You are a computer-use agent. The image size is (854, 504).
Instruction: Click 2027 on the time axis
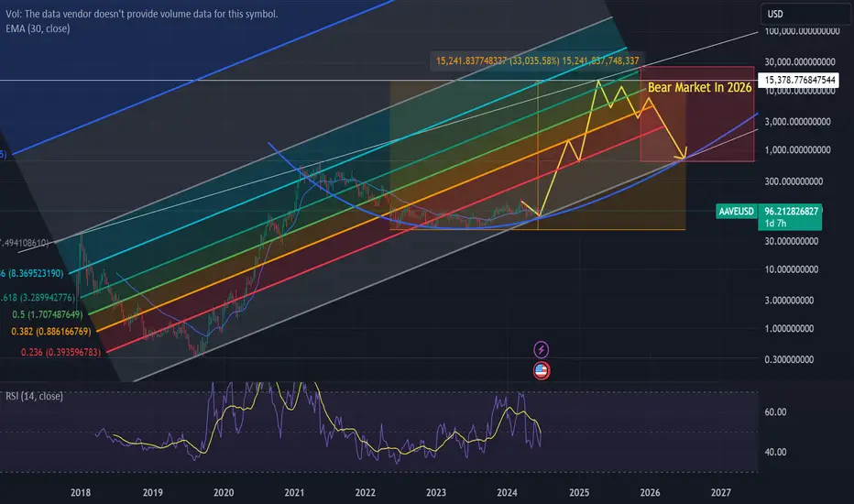click(x=720, y=493)
